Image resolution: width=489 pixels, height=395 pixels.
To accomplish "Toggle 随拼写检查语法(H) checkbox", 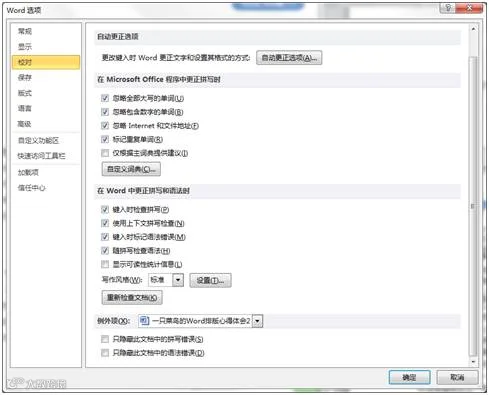I will click(105, 251).
